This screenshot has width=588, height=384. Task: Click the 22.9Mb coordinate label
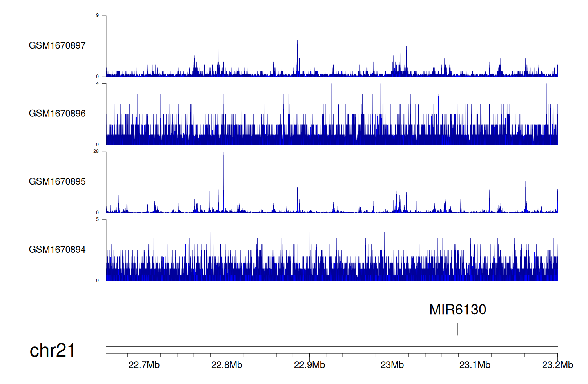tap(309, 365)
